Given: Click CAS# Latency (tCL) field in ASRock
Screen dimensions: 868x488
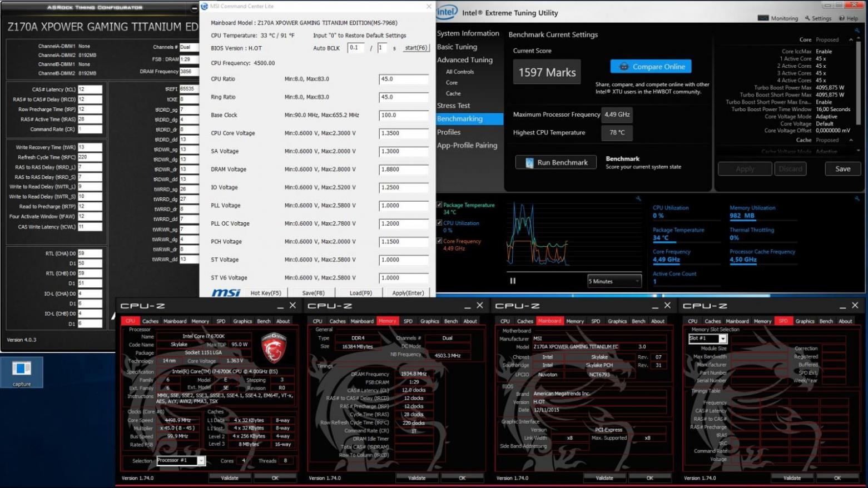Looking at the screenshot, I should coord(90,89).
